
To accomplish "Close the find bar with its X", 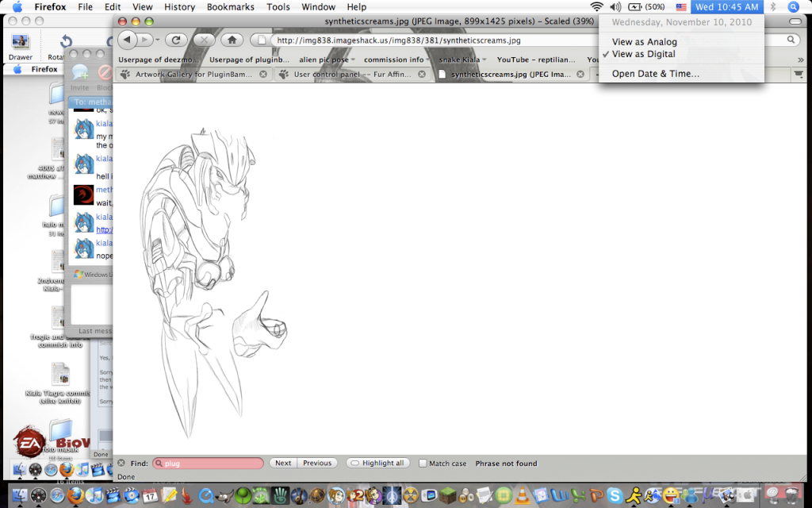I will (x=121, y=463).
